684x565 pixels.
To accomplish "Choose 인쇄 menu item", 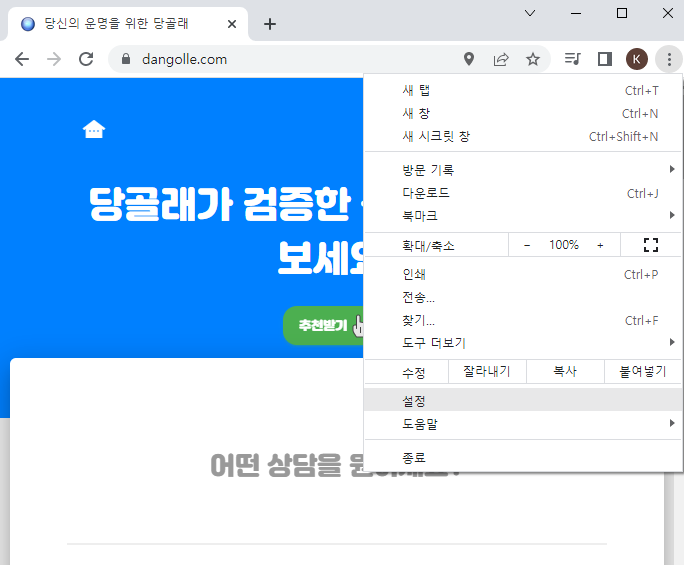I will [x=523, y=274].
